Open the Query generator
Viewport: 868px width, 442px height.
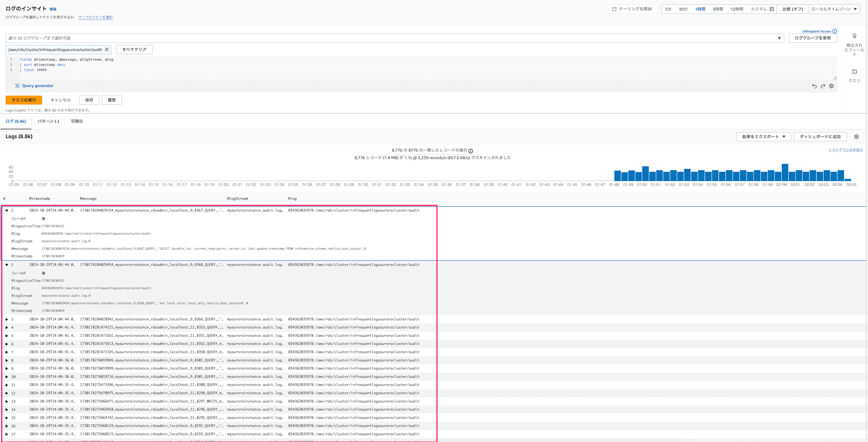click(x=34, y=86)
